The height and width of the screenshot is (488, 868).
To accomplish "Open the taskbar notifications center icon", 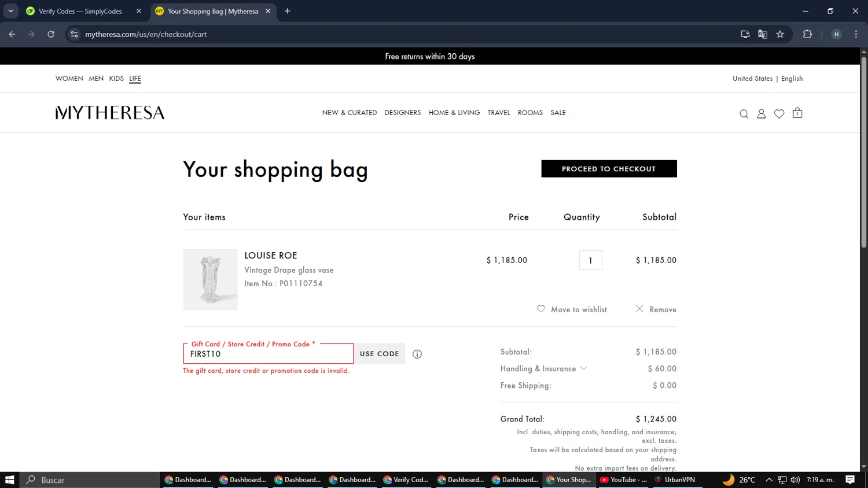I will (850, 480).
